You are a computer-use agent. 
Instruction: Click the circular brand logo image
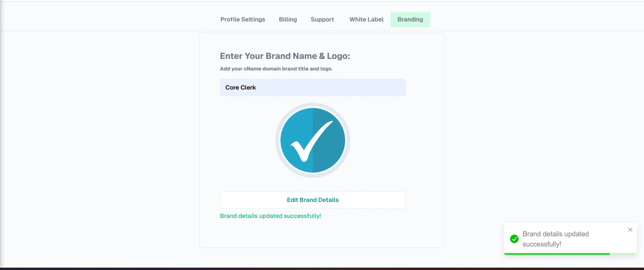pos(312,140)
